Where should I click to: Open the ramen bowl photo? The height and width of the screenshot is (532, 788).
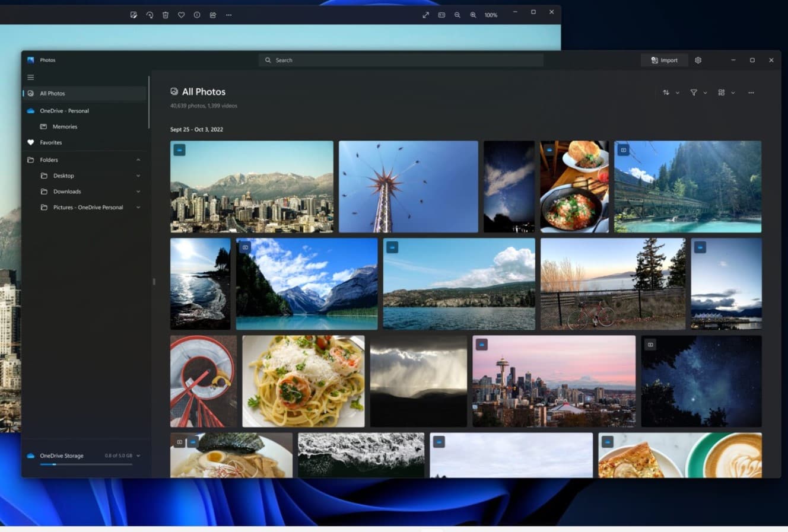231,455
